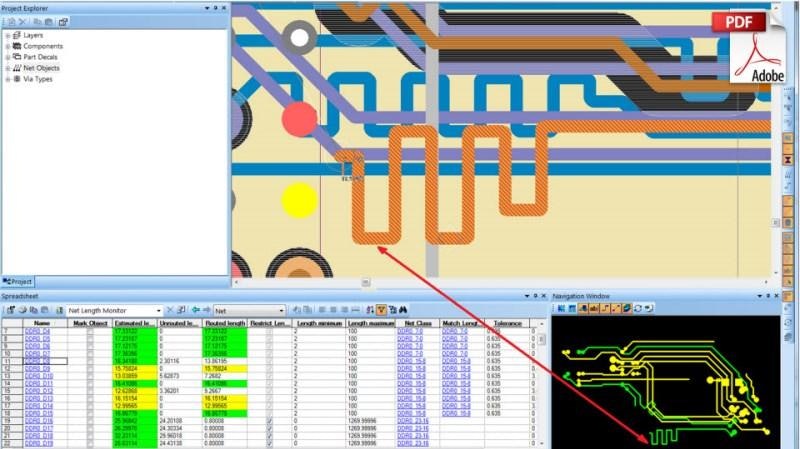Toggle Mark Object checkbox for row 14

[x=90, y=383]
